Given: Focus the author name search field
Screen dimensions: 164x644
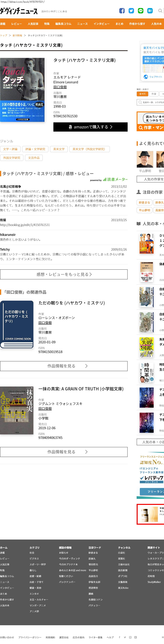Looking at the screenshot, I should point(150,102).
